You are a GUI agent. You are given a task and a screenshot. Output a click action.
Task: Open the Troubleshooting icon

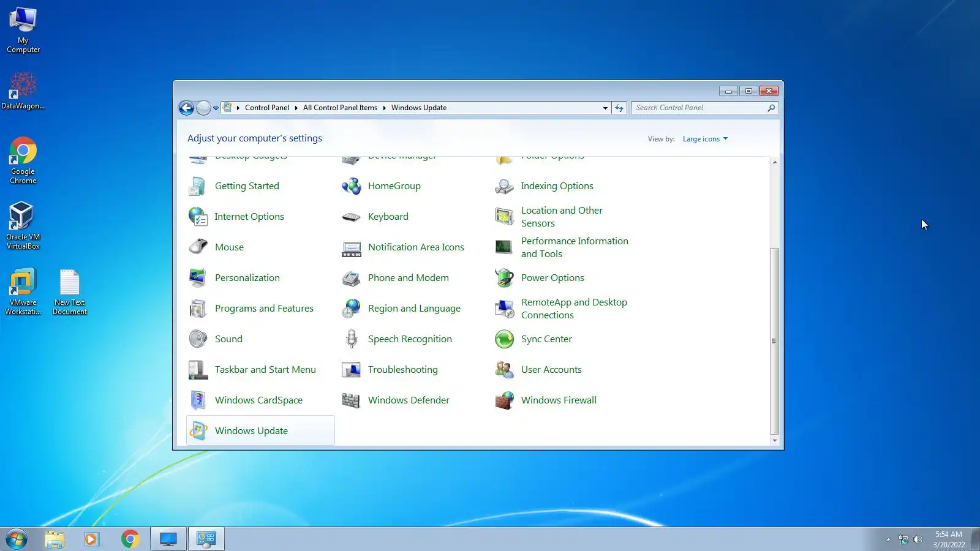351,370
